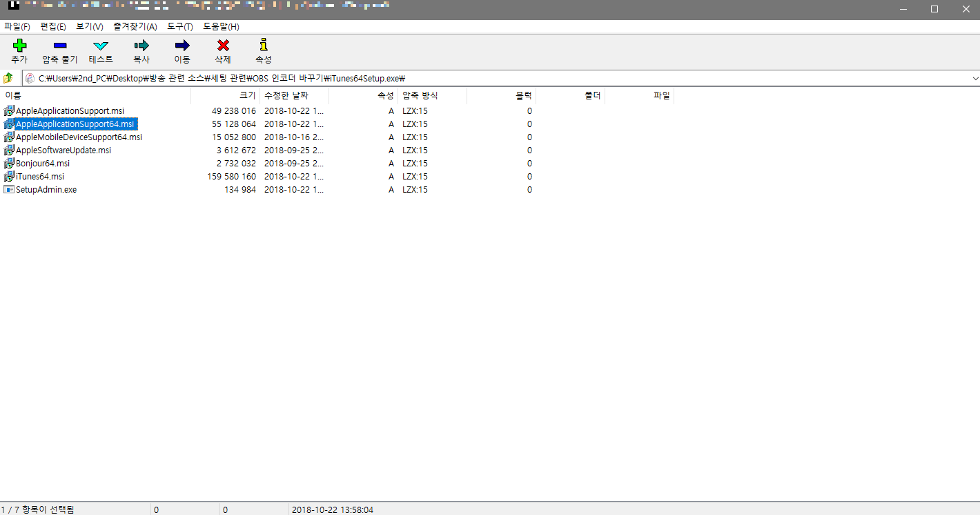
Task: Click the 압축 풀기 (Extract) icon
Action: [x=59, y=50]
